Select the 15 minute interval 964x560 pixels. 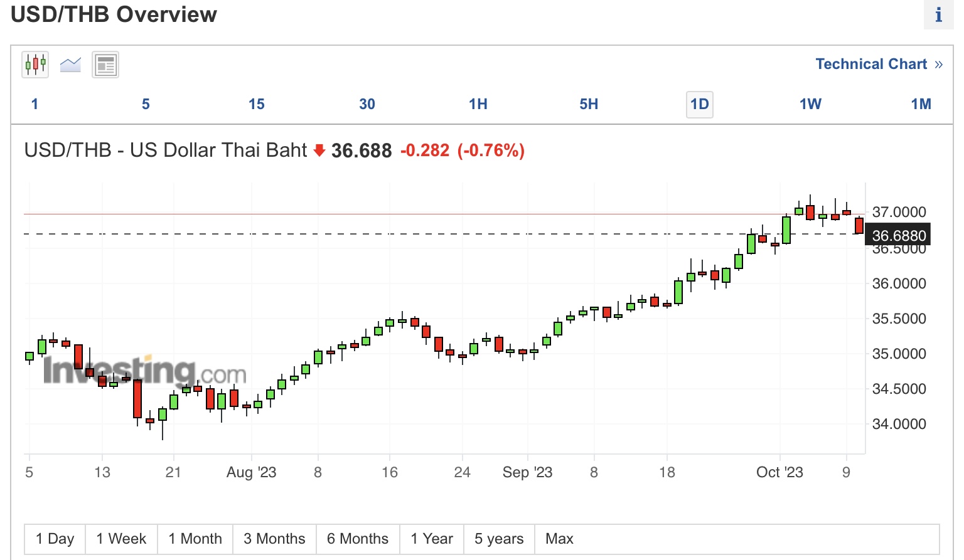pyautogui.click(x=256, y=104)
